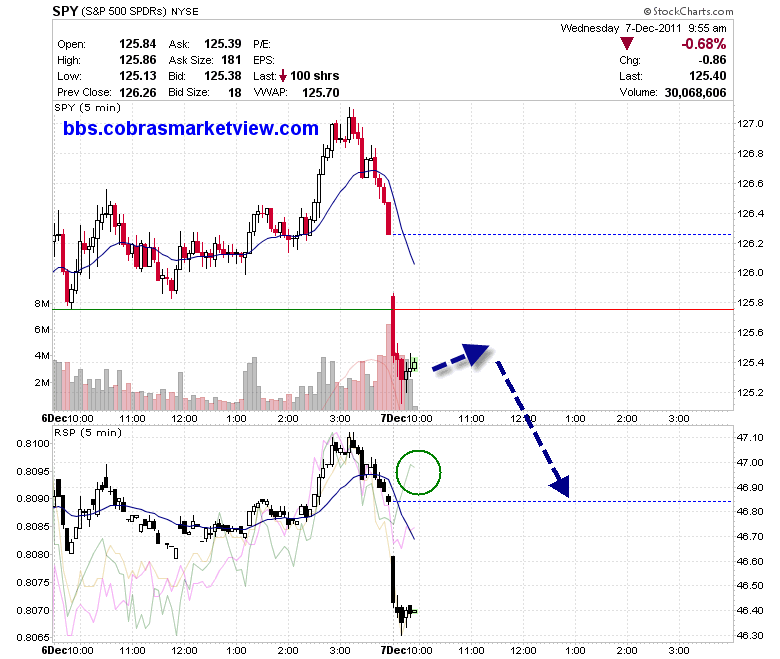Click the 0.8080 ratio axis label
The height and width of the screenshot is (659, 780).
click(x=33, y=555)
